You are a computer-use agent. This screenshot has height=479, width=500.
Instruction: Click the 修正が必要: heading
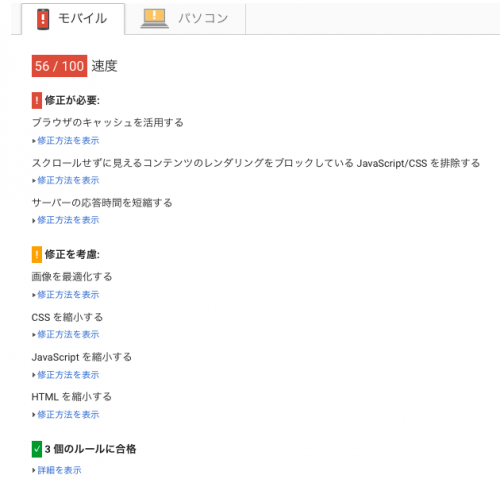72,100
